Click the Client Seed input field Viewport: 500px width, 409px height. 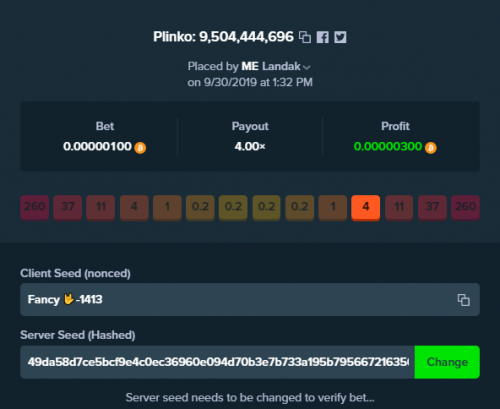pyautogui.click(x=250, y=300)
